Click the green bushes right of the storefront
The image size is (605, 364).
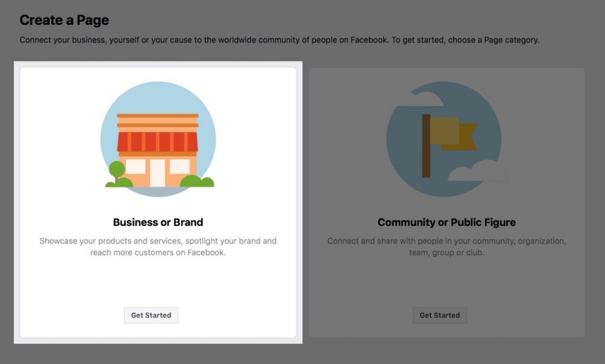197,181
